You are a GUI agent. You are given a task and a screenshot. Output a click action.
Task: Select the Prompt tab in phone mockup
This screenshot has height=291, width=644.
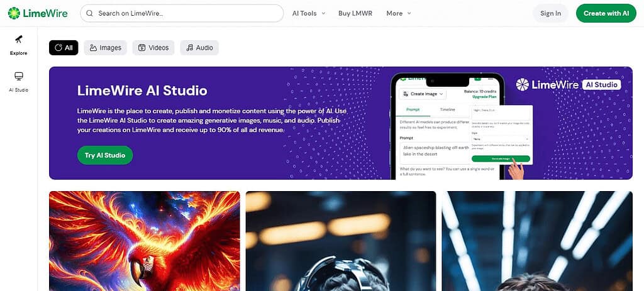pyautogui.click(x=413, y=109)
